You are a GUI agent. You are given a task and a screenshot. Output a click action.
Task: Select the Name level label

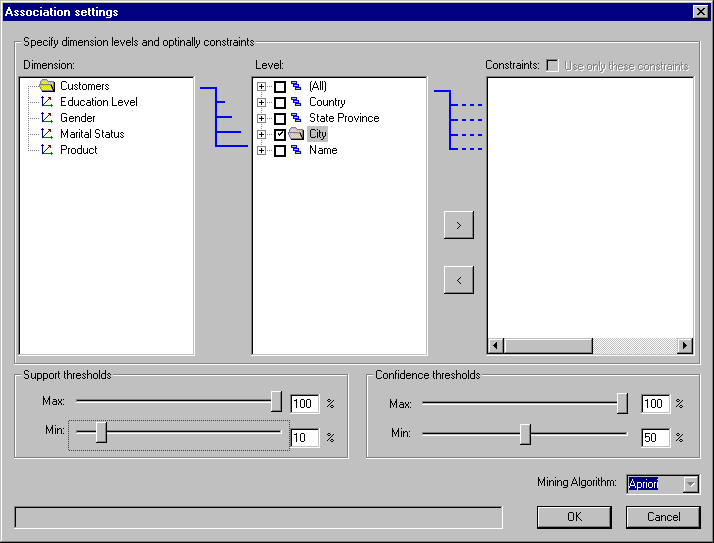323,149
